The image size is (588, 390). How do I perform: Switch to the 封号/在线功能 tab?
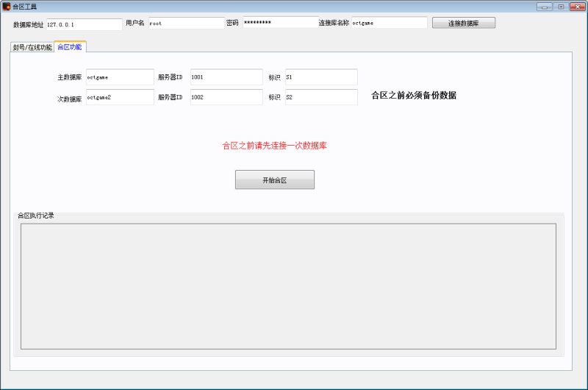[32, 47]
